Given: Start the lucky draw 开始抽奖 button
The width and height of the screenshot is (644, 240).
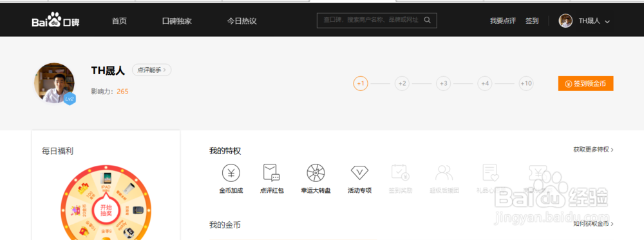Looking at the screenshot, I should pos(106,210).
